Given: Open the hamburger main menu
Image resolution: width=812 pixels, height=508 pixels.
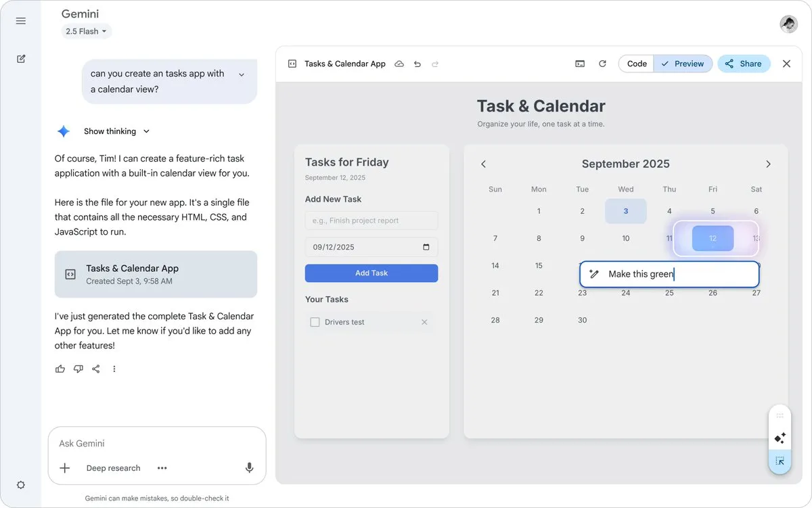Looking at the screenshot, I should coord(21,21).
